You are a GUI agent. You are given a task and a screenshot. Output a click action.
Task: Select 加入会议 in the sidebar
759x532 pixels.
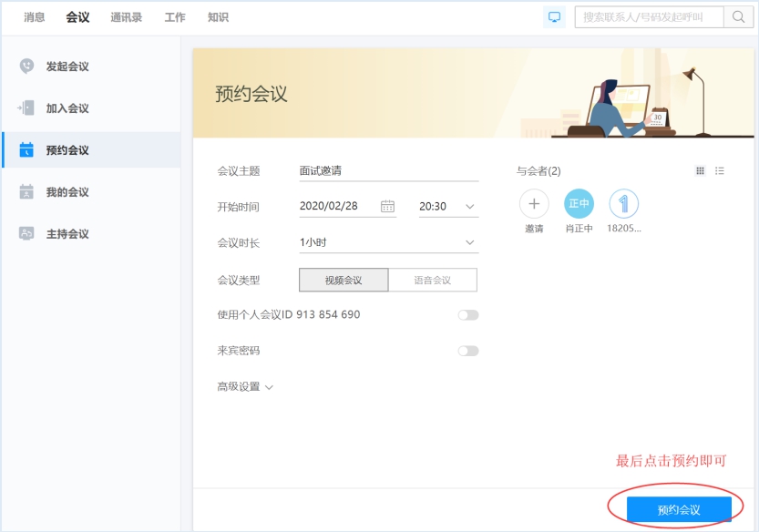click(x=68, y=107)
